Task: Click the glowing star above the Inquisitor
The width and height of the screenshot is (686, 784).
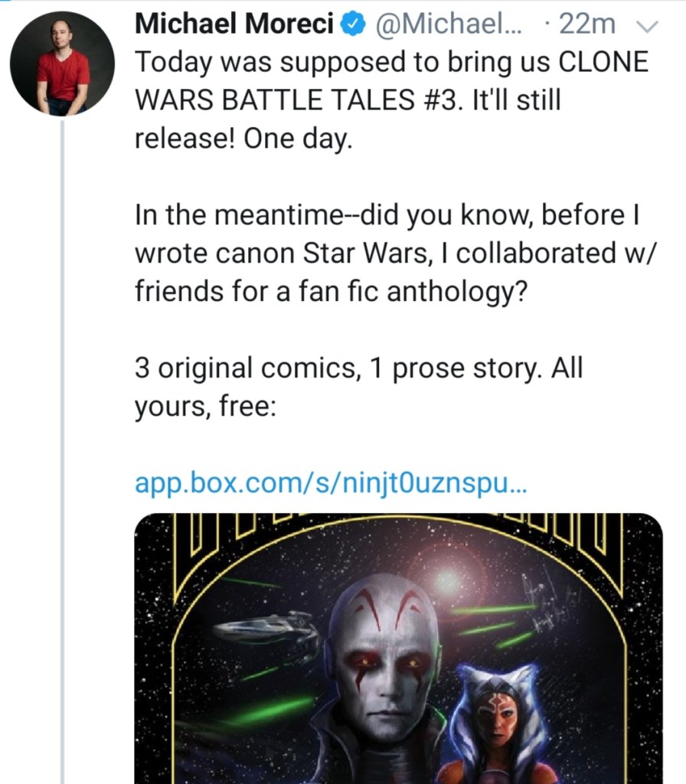Action: click(x=446, y=580)
